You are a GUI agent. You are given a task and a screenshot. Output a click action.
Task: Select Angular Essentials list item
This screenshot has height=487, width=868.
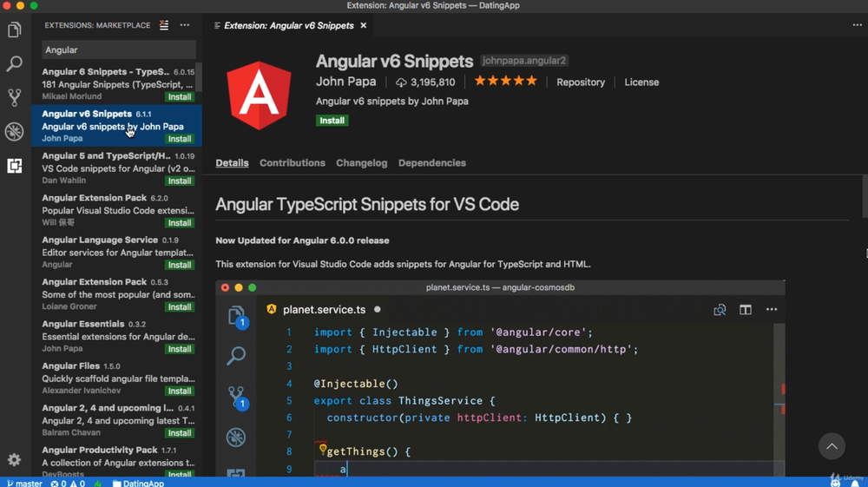point(116,336)
